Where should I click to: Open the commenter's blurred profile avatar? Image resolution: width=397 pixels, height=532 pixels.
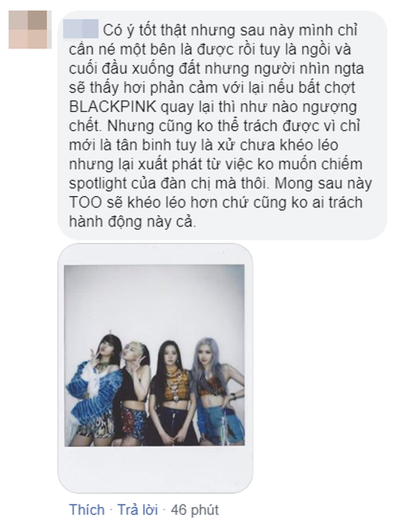coord(30,29)
